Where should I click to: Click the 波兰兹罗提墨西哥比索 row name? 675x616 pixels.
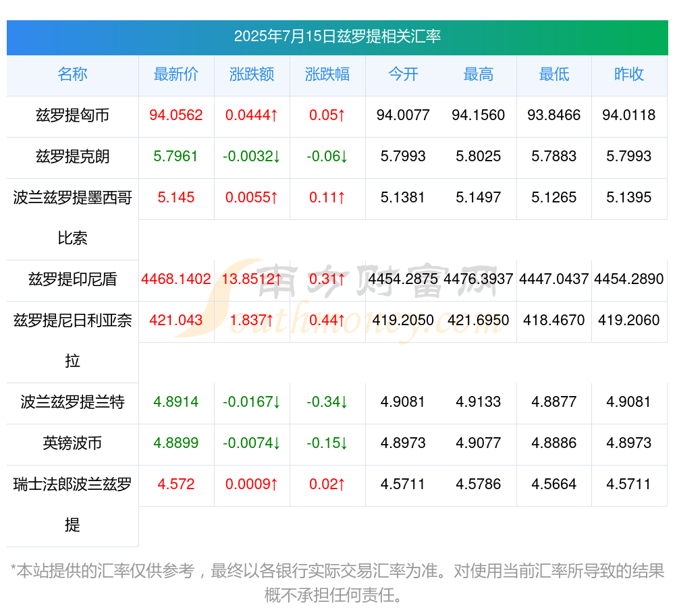pos(72,218)
